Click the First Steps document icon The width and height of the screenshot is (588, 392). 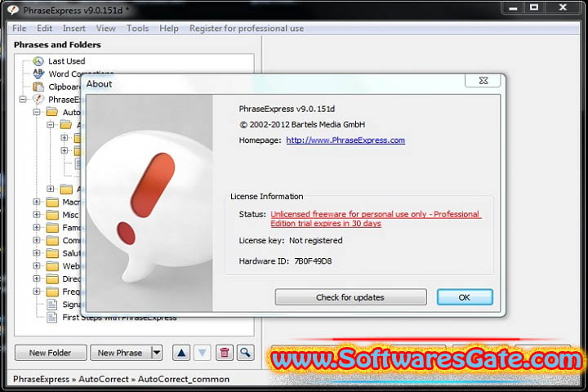click(52, 318)
